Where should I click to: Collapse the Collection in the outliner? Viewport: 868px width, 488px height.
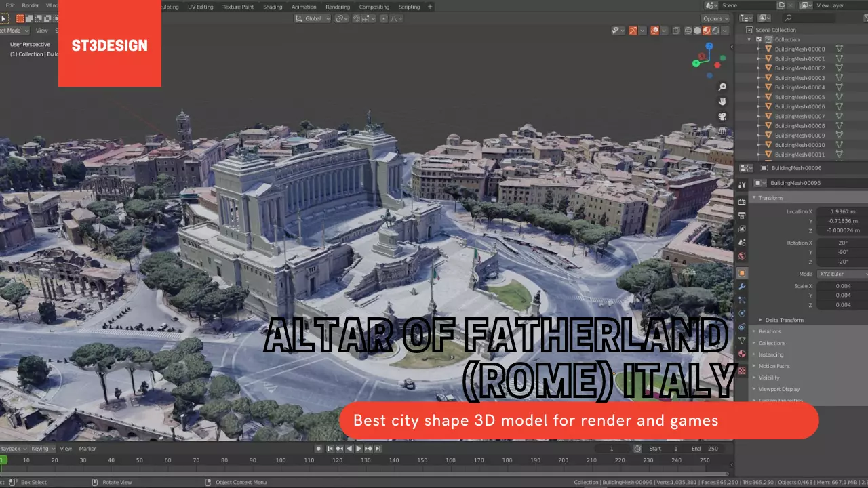[x=750, y=39]
